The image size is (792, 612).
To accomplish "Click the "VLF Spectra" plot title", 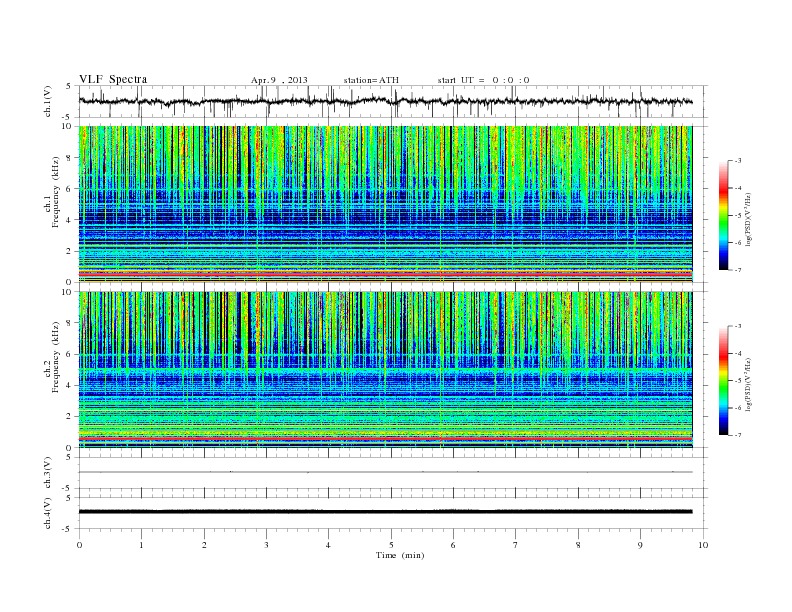I will point(113,79).
